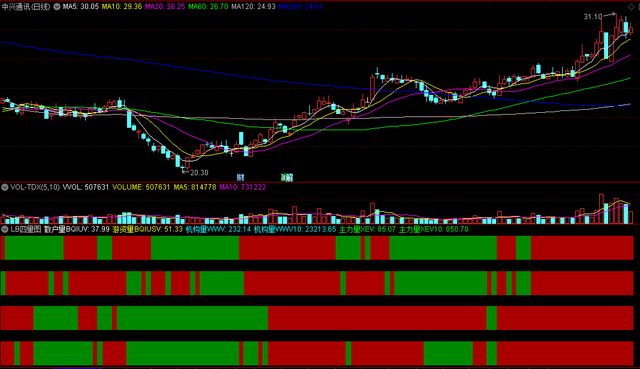Click the LB四量图 indicator name
Image resolution: width=640 pixels, height=369 pixels.
tap(26, 229)
